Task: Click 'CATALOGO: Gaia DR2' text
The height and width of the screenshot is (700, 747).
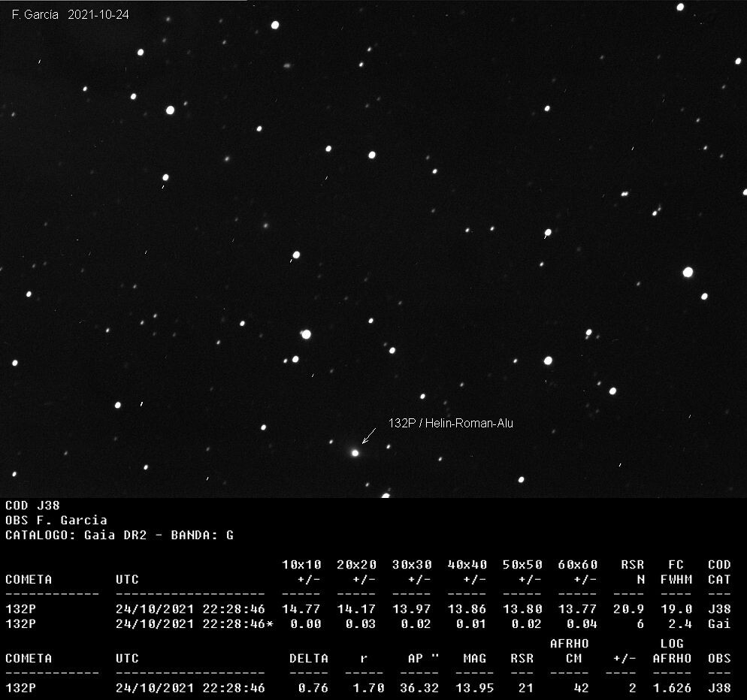Action: click(x=76, y=536)
